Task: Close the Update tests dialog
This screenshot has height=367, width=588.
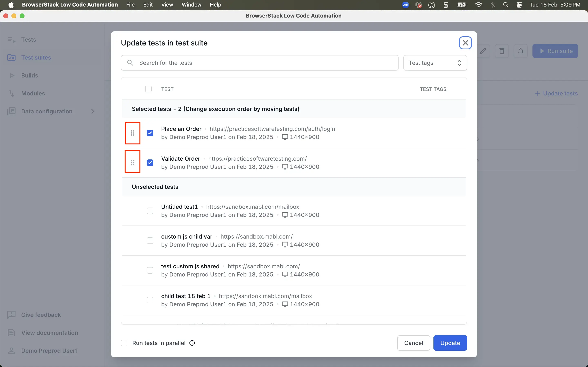Action: [465, 43]
